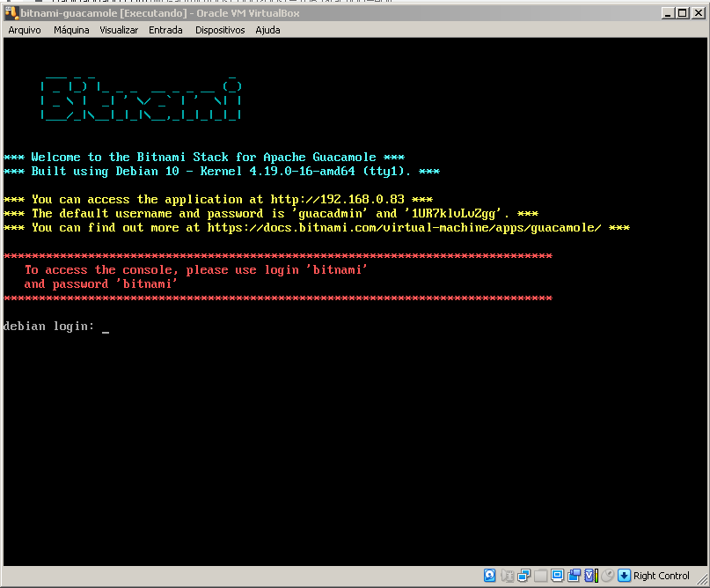Image resolution: width=710 pixels, height=588 pixels.
Task: Click the 'guacadmin' username text
Action: (x=331, y=213)
